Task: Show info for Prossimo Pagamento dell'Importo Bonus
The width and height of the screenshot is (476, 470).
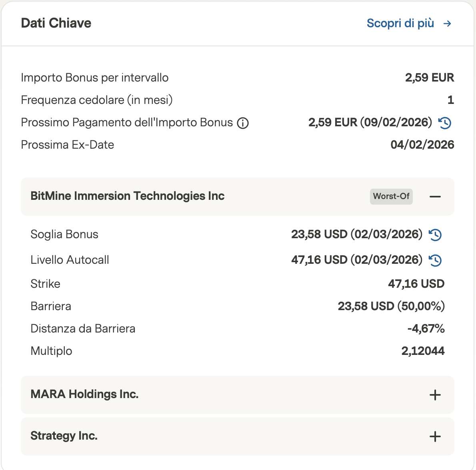Action: 243,123
